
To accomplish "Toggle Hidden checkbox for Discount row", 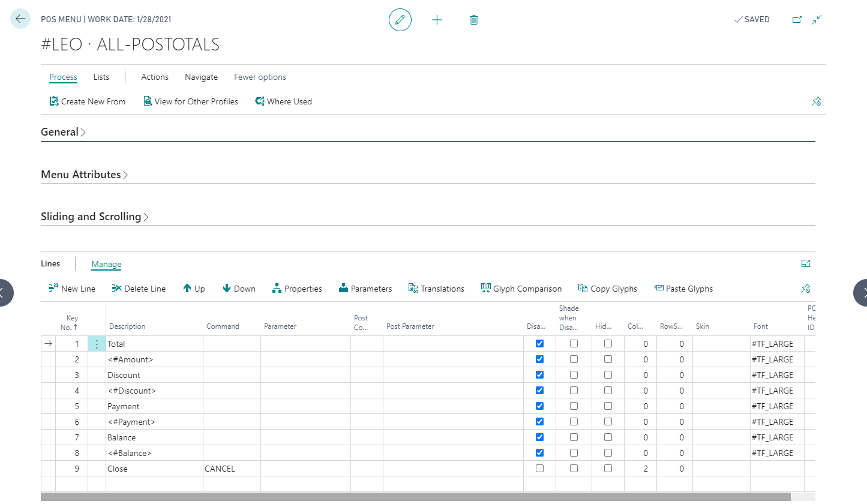I will point(608,375).
